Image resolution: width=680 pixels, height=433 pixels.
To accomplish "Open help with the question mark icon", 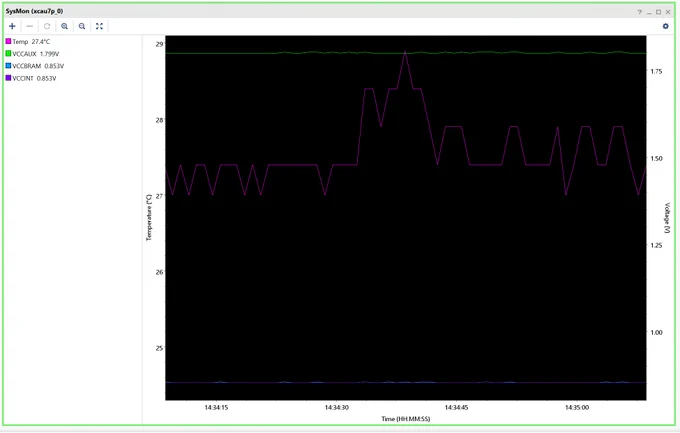I will pos(639,12).
